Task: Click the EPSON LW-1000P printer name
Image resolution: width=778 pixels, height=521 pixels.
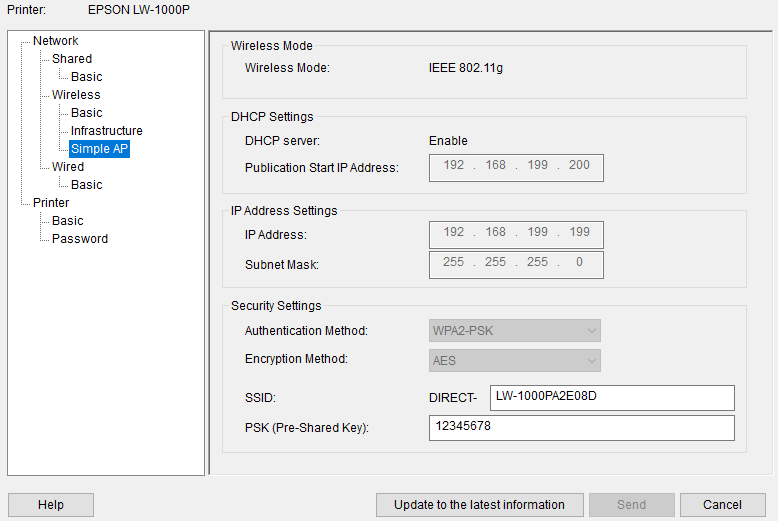Action: [x=139, y=10]
